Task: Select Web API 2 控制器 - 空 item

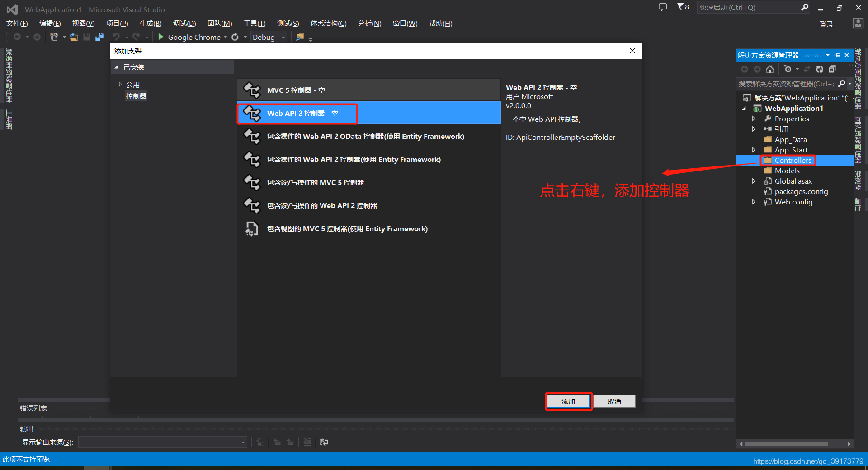Action: (369, 113)
